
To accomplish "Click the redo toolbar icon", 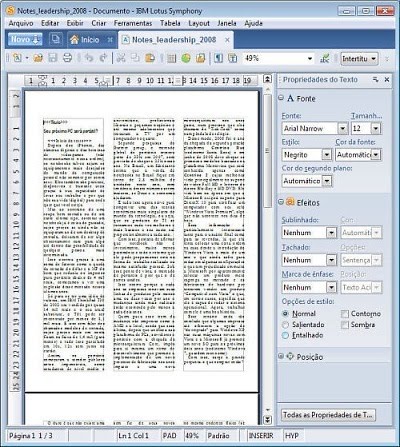I will pos(103,58).
